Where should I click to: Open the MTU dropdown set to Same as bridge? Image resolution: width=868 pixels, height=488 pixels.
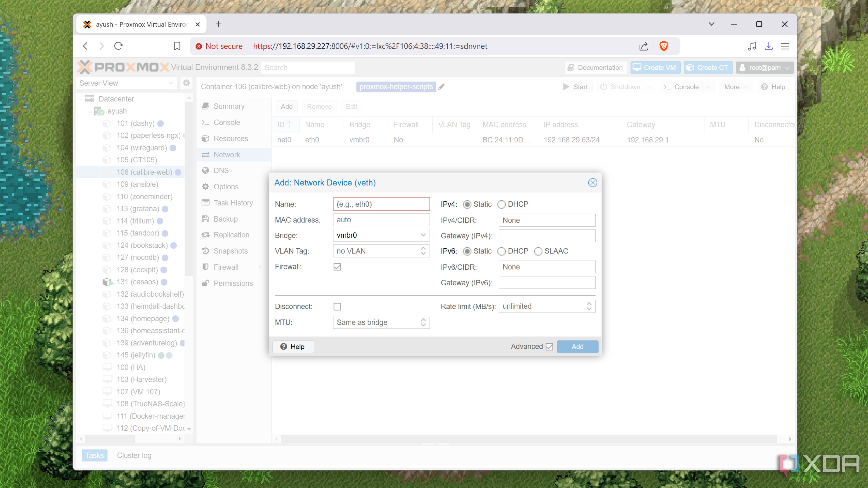[x=423, y=322]
